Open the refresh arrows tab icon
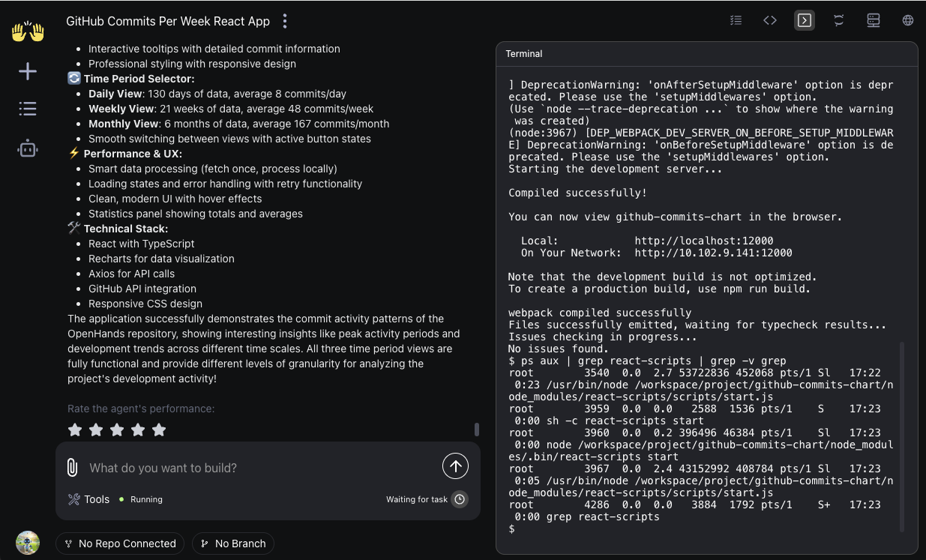926x560 pixels. tap(839, 20)
